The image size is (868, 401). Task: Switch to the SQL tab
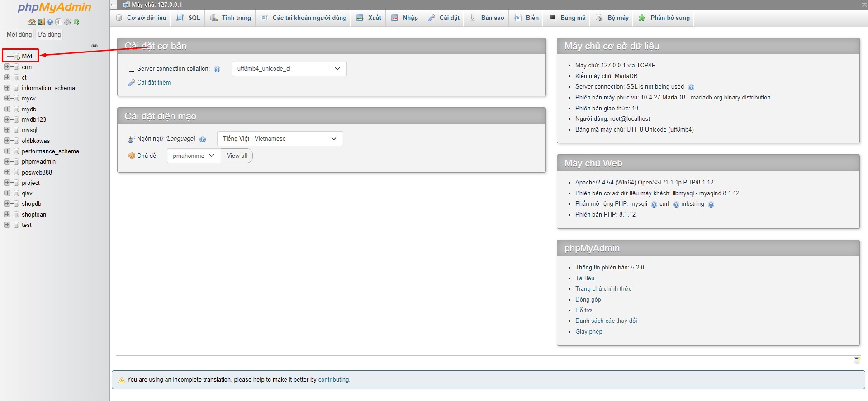click(x=189, y=18)
